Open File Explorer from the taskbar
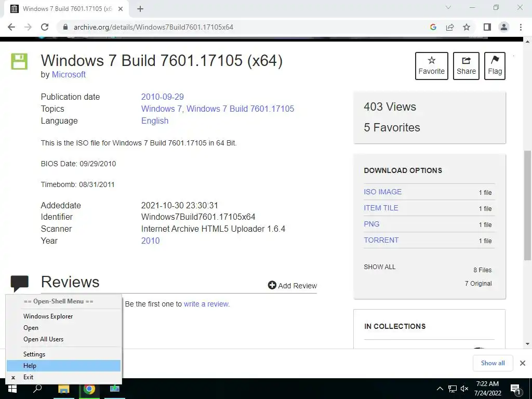The image size is (532, 399). tap(63, 389)
